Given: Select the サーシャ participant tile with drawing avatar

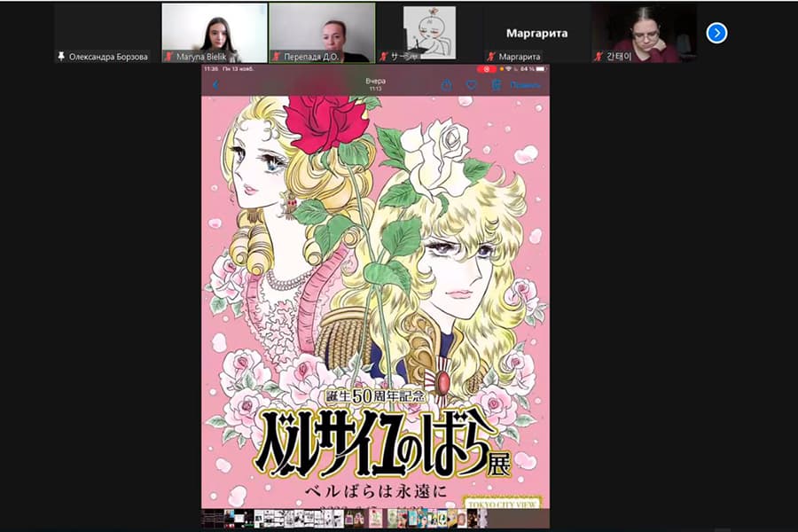Looking at the screenshot, I should point(429,33).
